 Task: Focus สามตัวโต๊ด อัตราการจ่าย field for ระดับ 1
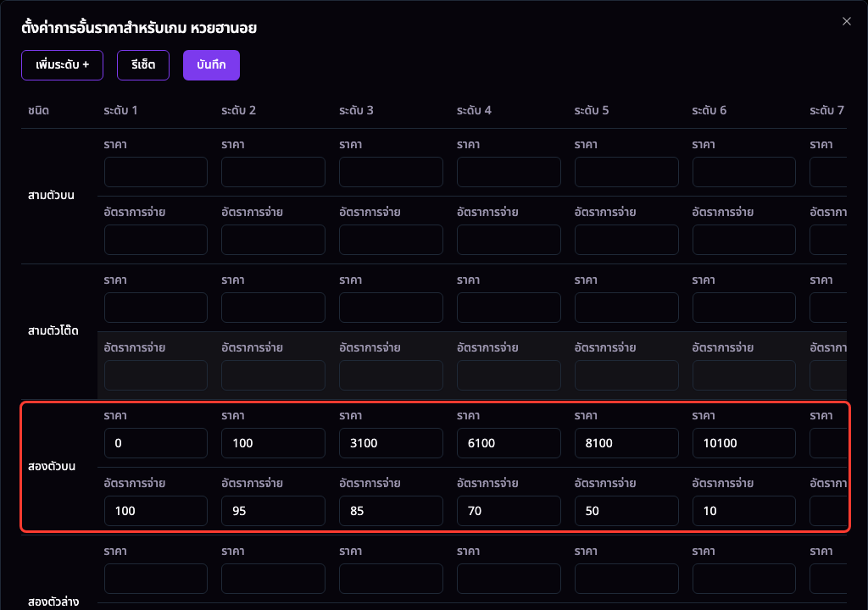tap(156, 375)
